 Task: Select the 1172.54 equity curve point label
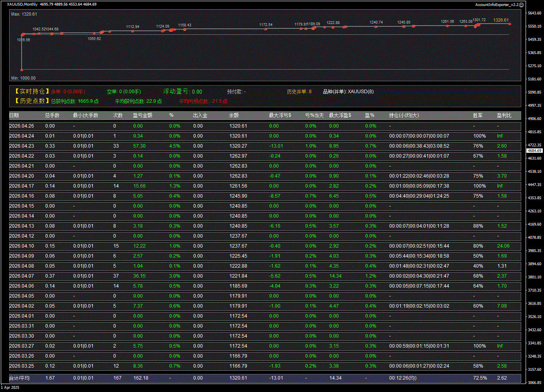266,25
